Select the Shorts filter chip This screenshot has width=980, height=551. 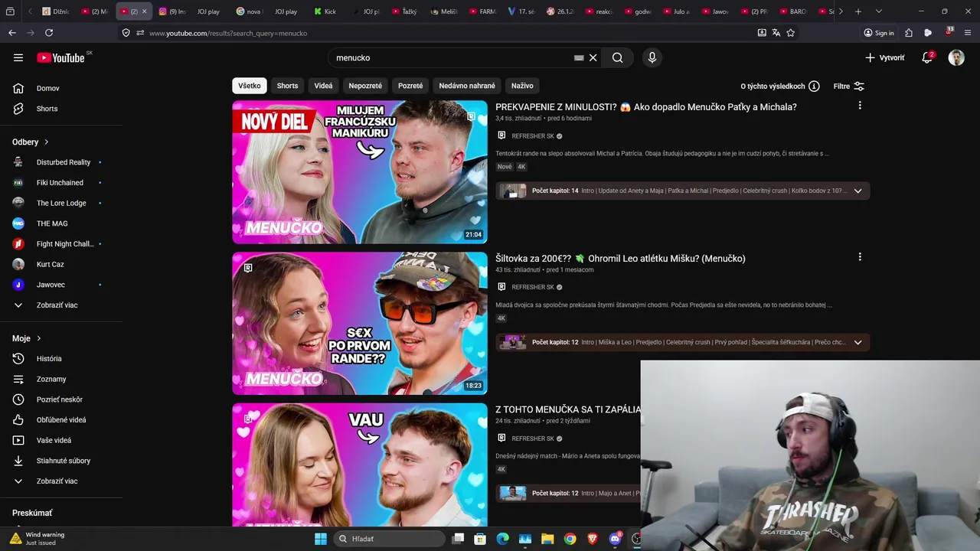[x=287, y=86]
